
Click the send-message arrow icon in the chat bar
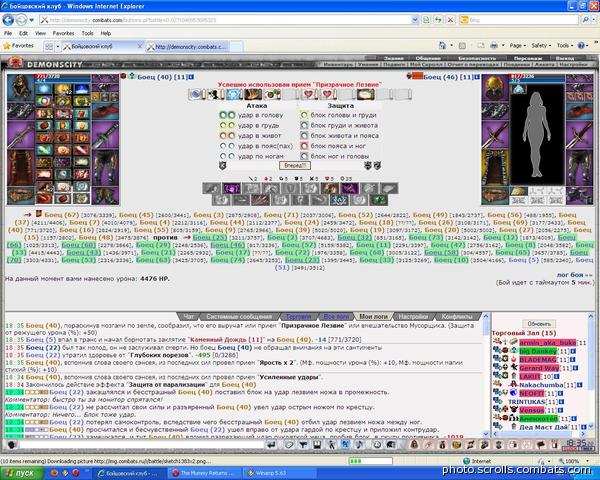coord(271,444)
